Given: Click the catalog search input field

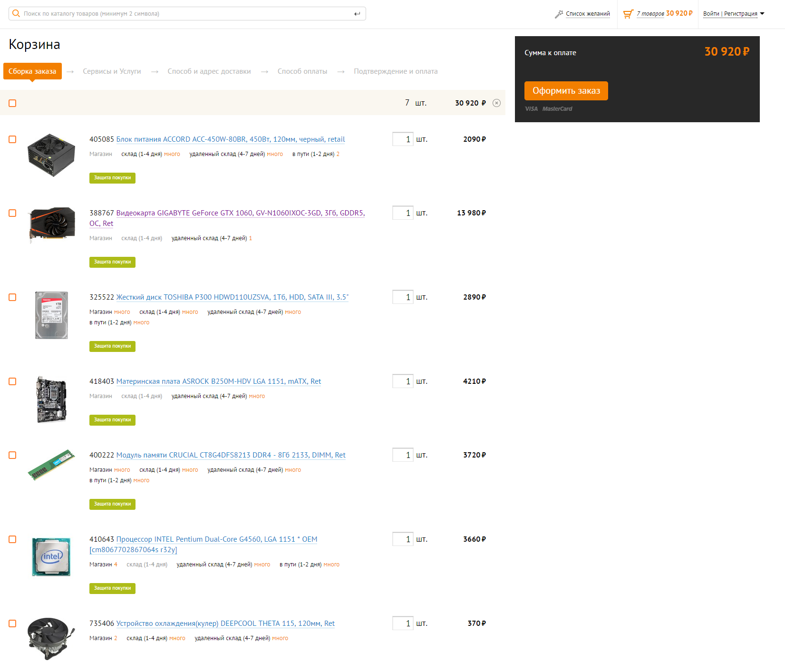Looking at the screenshot, I should click(187, 14).
